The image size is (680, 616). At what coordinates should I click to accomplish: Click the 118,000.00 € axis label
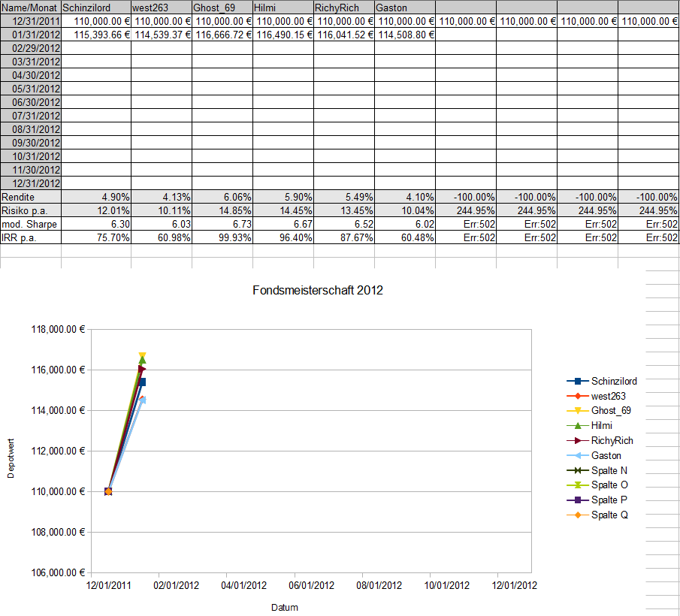coord(58,329)
